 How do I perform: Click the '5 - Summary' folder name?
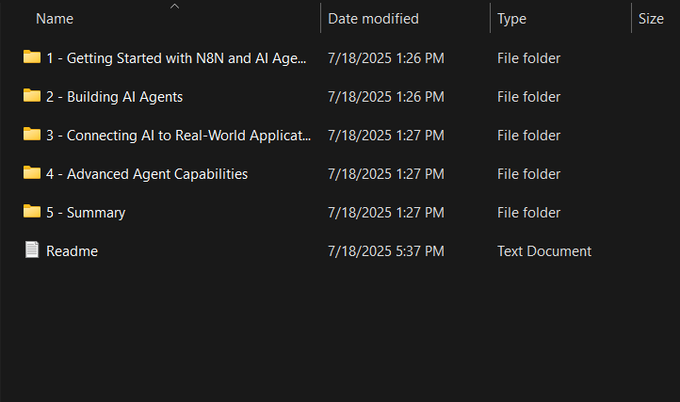86,213
